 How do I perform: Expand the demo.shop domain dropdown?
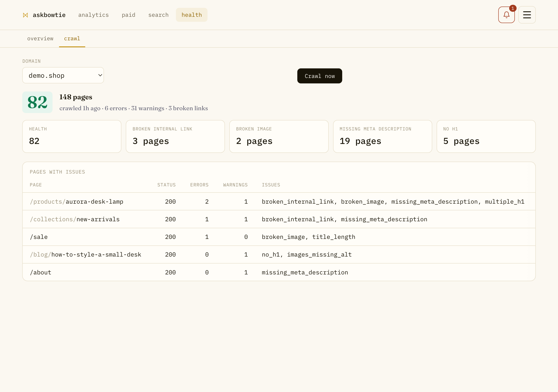[63, 75]
